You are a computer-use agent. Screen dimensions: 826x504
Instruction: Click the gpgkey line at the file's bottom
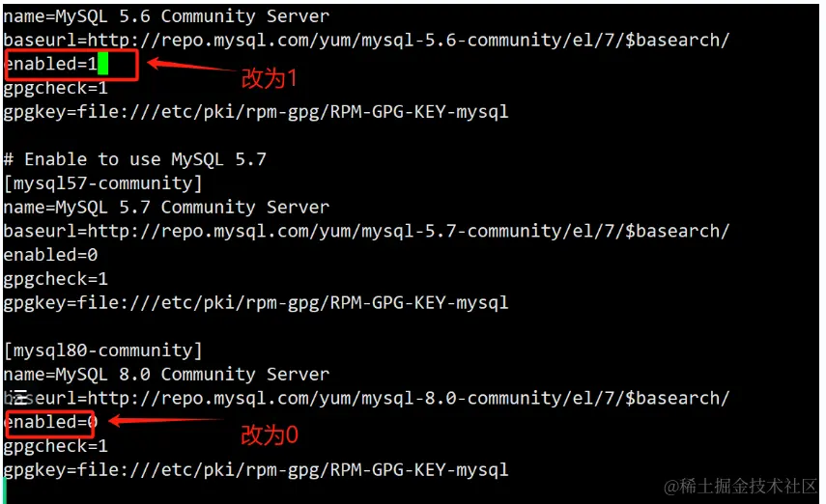tap(255, 470)
